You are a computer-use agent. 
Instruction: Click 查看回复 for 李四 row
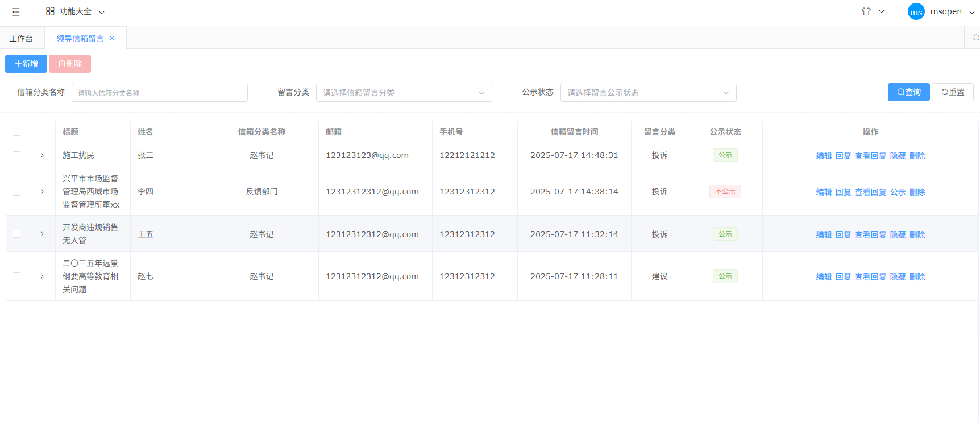click(870, 192)
